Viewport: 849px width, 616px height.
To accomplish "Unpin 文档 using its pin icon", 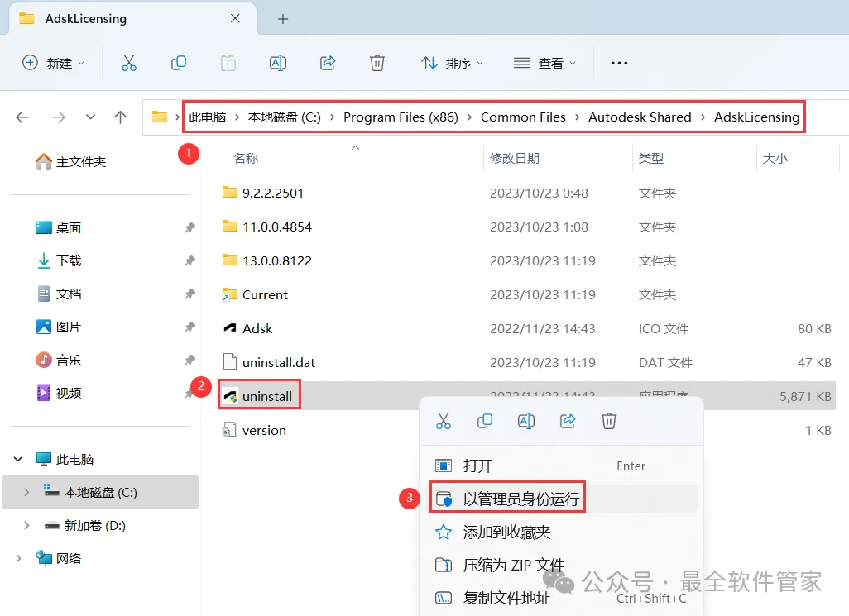I will [189, 294].
